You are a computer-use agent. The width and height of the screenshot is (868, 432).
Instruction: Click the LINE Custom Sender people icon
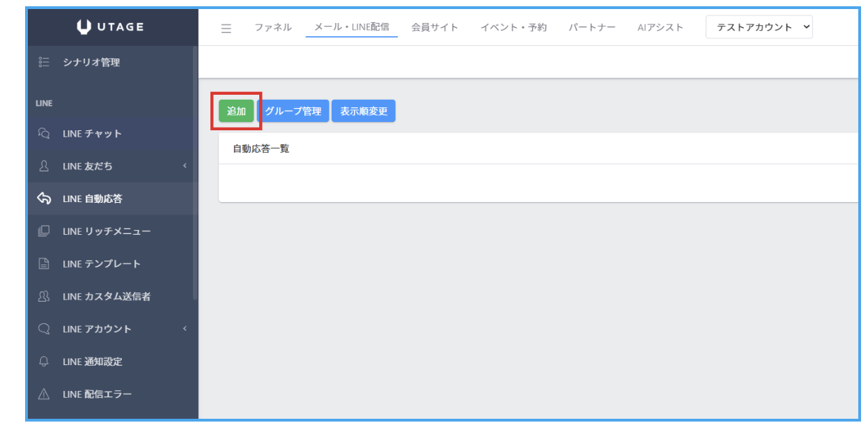coord(44,296)
